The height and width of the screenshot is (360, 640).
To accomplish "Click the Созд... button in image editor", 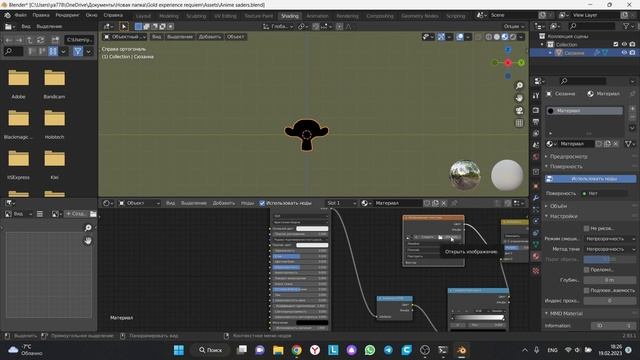I will click(x=76, y=214).
